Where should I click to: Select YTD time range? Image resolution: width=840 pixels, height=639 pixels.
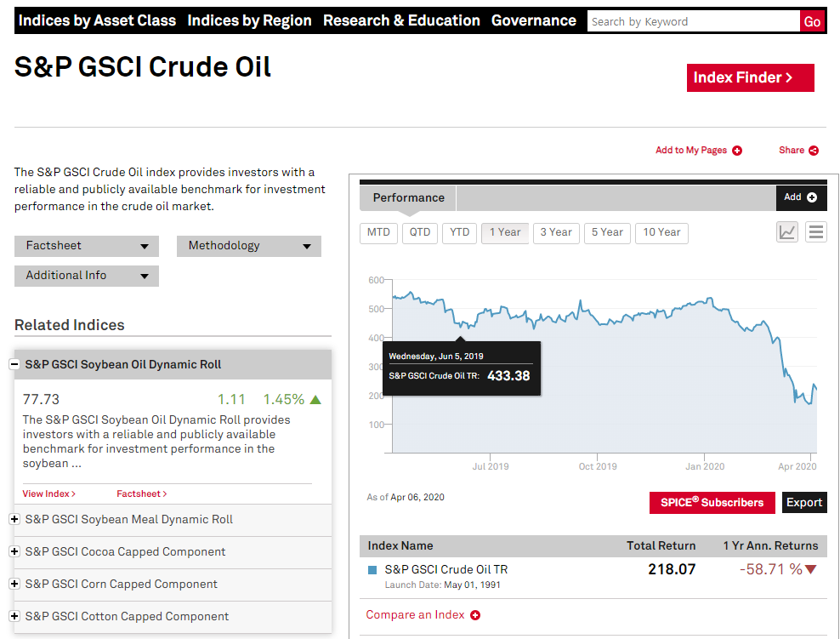coord(460,232)
